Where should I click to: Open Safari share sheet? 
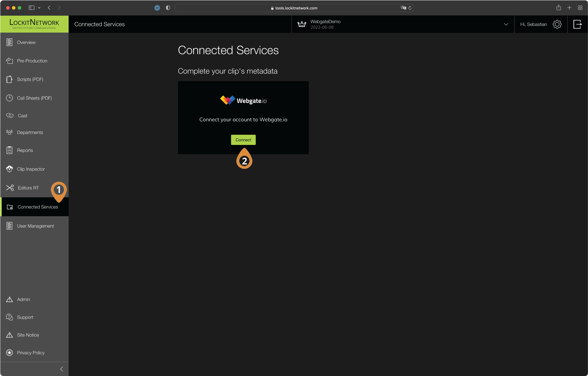(558, 8)
